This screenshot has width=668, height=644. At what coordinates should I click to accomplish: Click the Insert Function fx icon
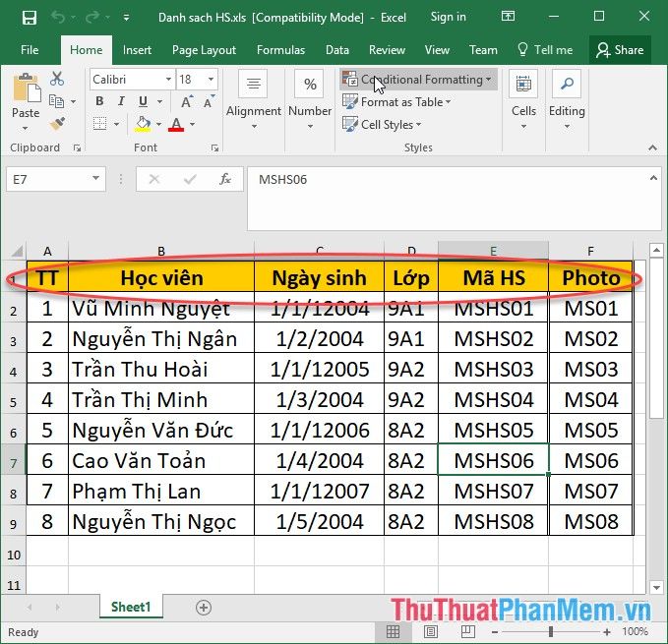(225, 179)
